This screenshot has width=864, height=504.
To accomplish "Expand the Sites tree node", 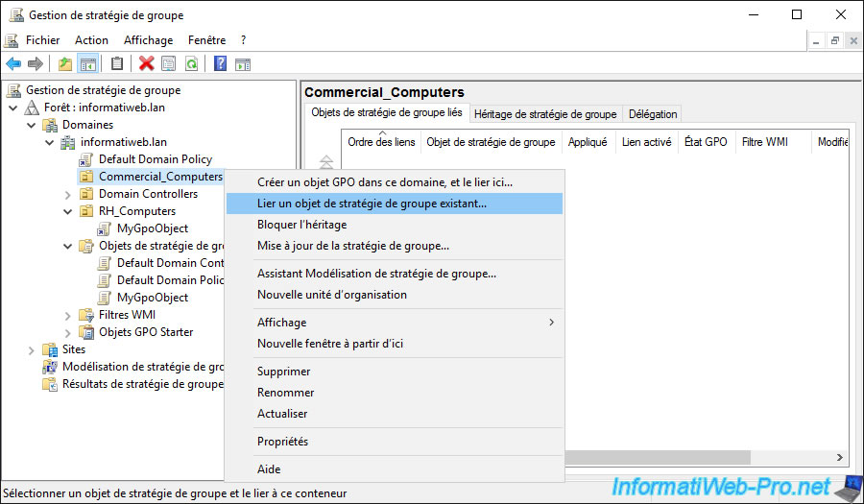I will tap(31, 349).
